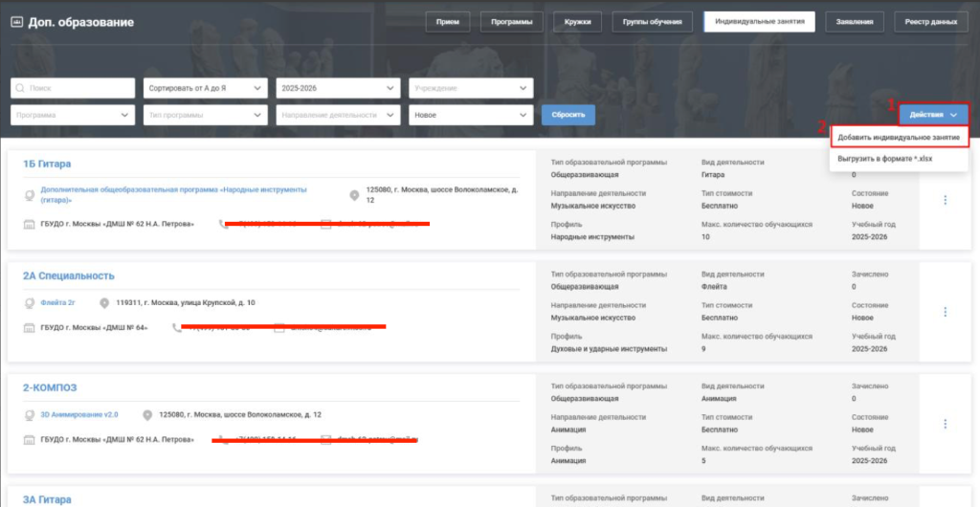Click institution building icon beside ДМШ № 64
Viewport: 980px width, 507px height.
point(29,328)
